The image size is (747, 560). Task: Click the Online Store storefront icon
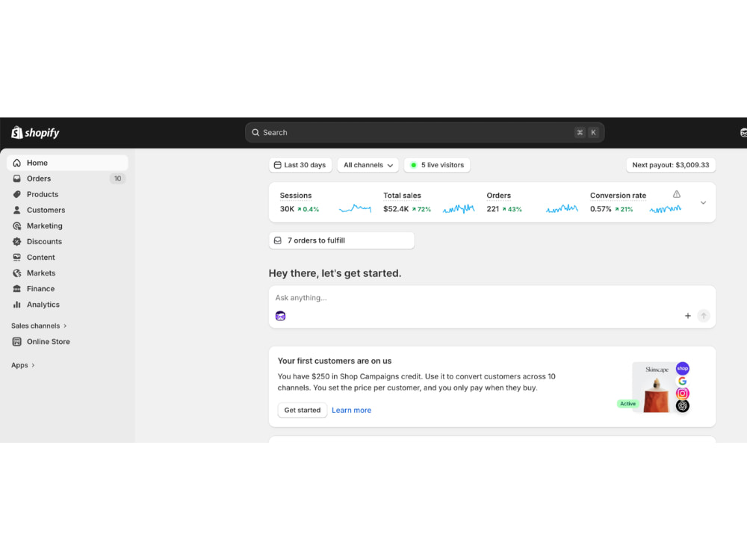coord(17,341)
